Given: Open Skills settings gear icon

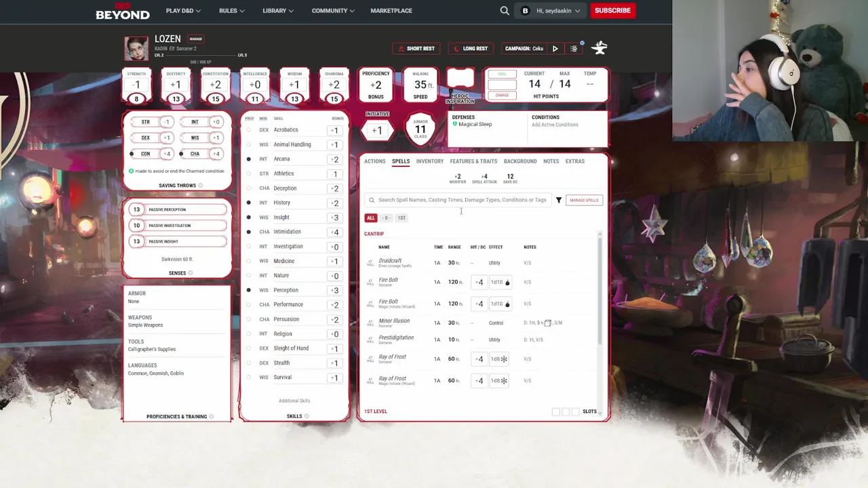Looking at the screenshot, I should pyautogui.click(x=307, y=416).
